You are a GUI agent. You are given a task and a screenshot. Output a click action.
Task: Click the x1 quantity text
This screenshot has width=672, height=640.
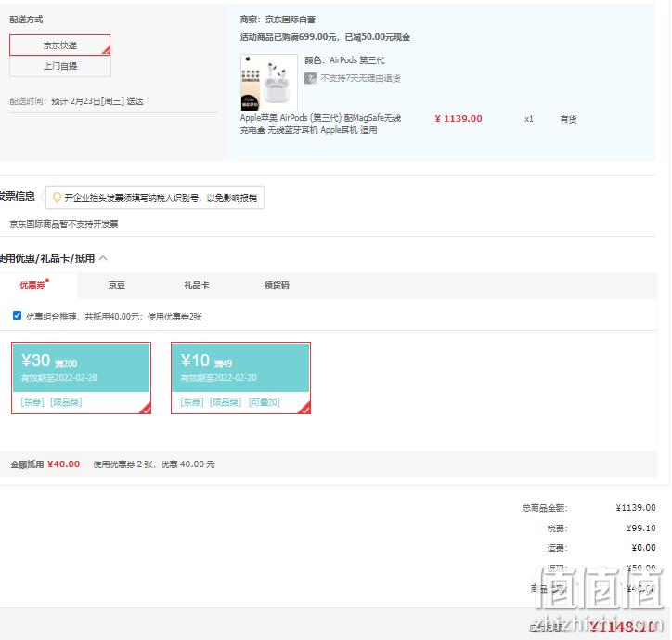click(x=529, y=119)
